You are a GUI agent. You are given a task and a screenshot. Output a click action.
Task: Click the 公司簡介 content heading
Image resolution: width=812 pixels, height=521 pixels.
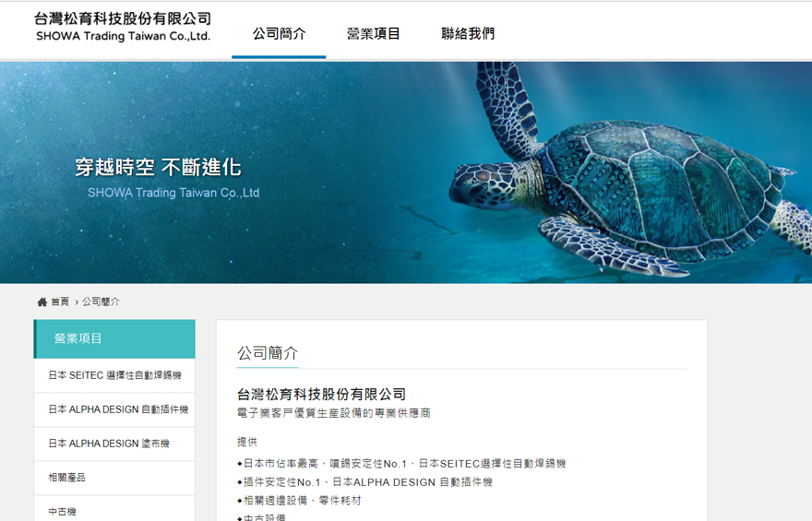(x=268, y=353)
